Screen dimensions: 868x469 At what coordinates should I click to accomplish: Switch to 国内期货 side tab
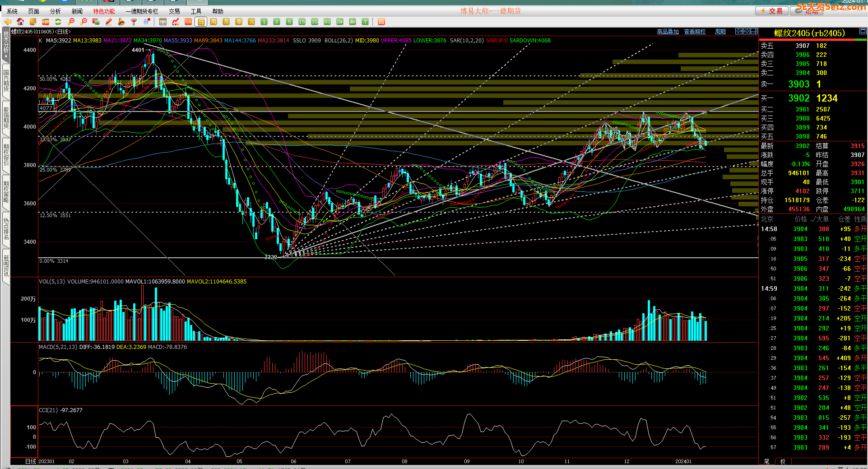6,81
